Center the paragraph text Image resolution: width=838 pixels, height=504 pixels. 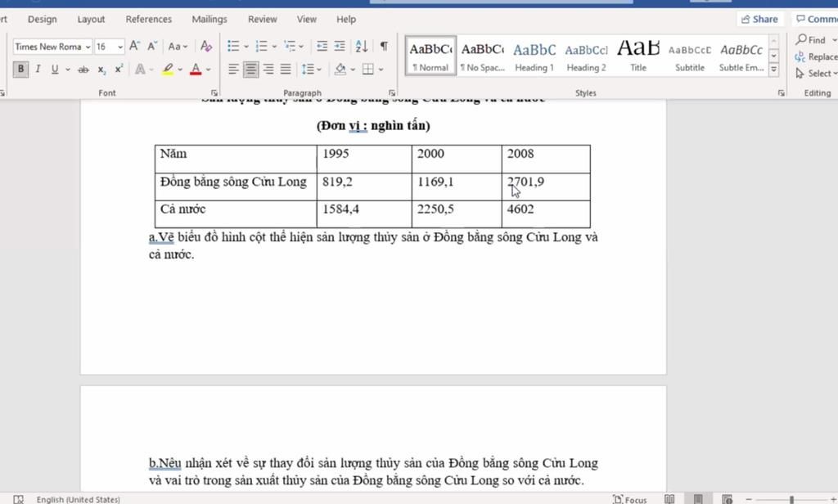point(250,69)
